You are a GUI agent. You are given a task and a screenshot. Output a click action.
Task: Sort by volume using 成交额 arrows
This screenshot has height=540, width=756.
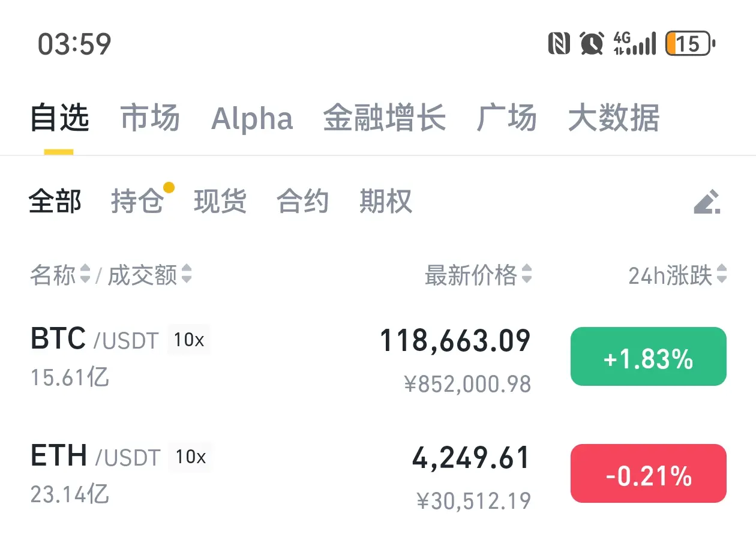tap(187, 275)
